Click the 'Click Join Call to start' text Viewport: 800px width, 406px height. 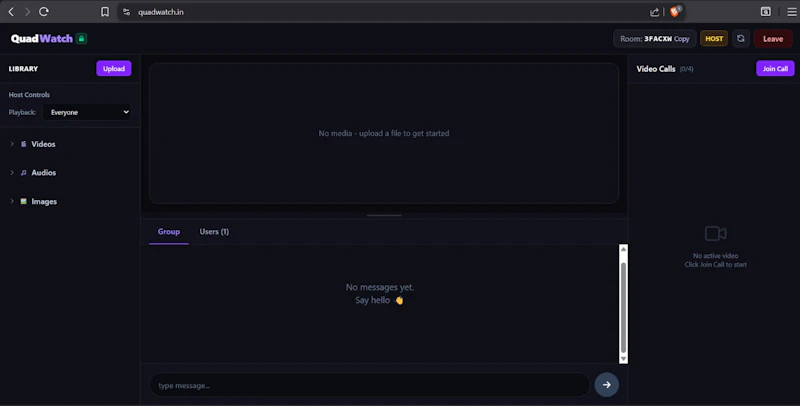pyautogui.click(x=715, y=265)
